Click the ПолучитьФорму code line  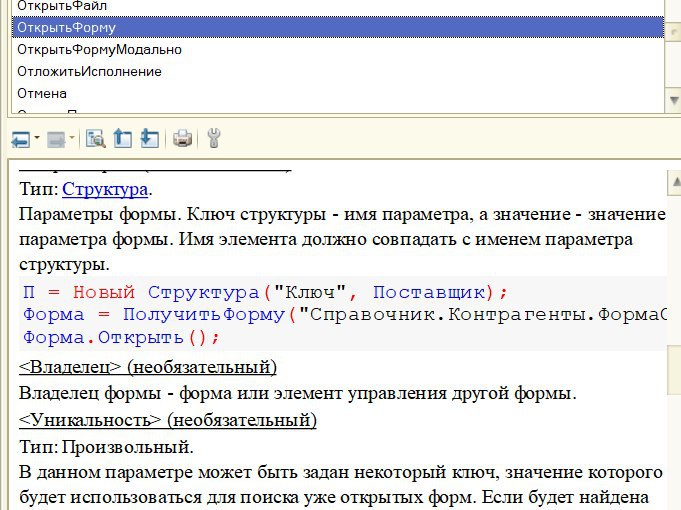pyautogui.click(x=344, y=315)
